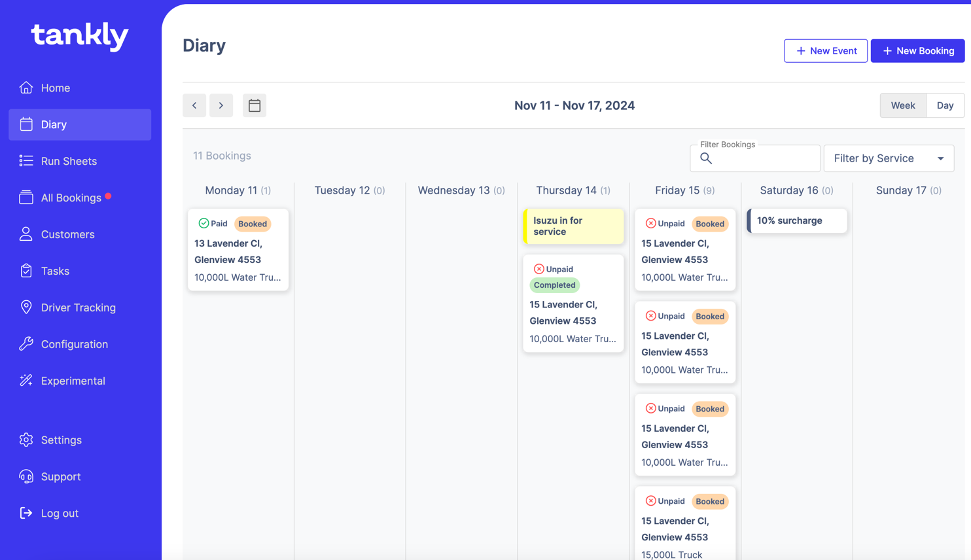Screen dimensions: 971x560
Task: Expand the Filter by Service dropdown
Action: [x=888, y=158]
